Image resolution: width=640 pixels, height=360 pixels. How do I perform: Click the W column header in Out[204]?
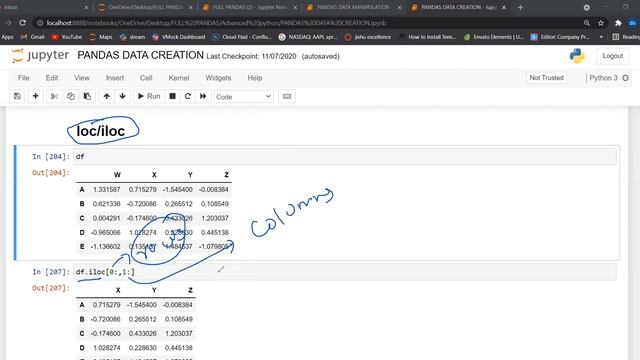pyautogui.click(x=117, y=175)
